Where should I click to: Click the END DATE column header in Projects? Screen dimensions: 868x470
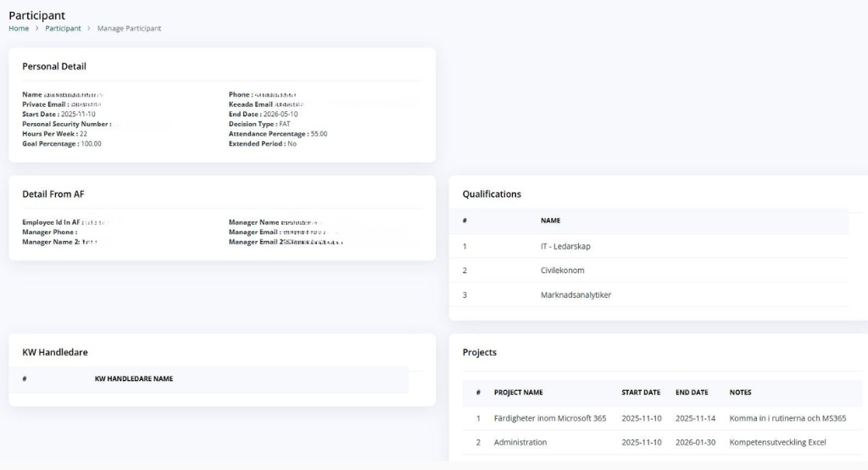[x=692, y=393]
